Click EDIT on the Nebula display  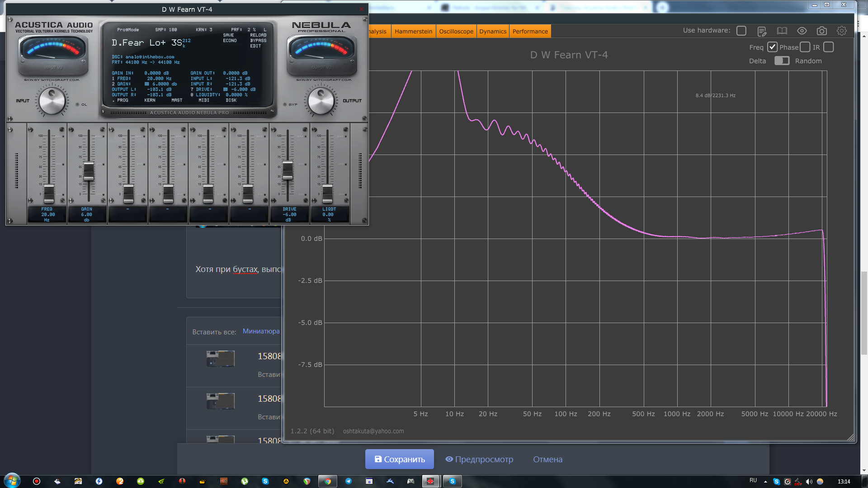255,46
